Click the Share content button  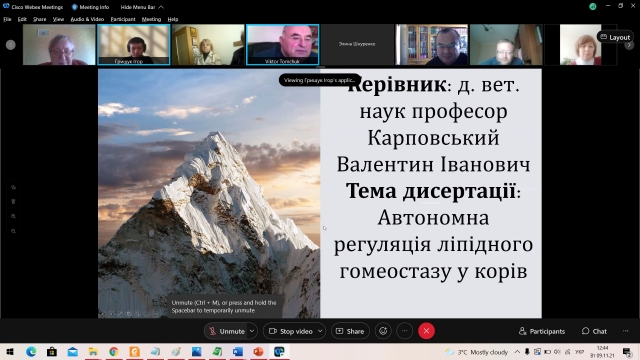pyautogui.click(x=350, y=331)
